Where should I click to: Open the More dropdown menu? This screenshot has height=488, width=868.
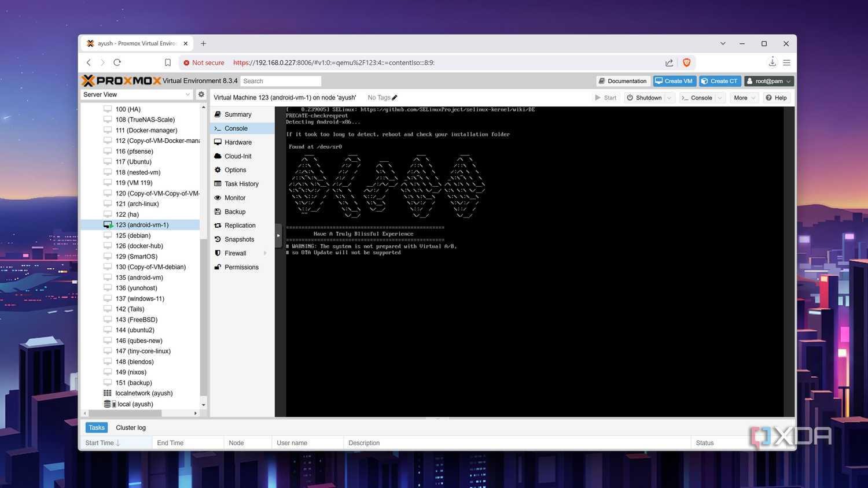744,98
